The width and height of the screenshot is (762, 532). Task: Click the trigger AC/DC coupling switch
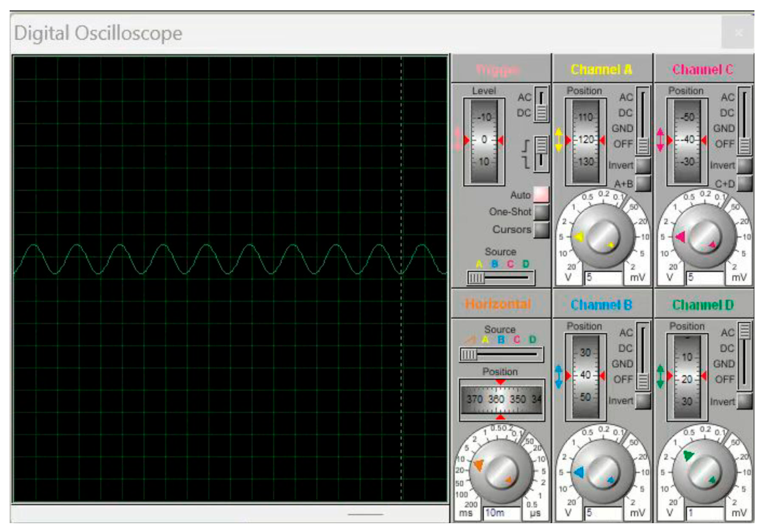pos(541,105)
